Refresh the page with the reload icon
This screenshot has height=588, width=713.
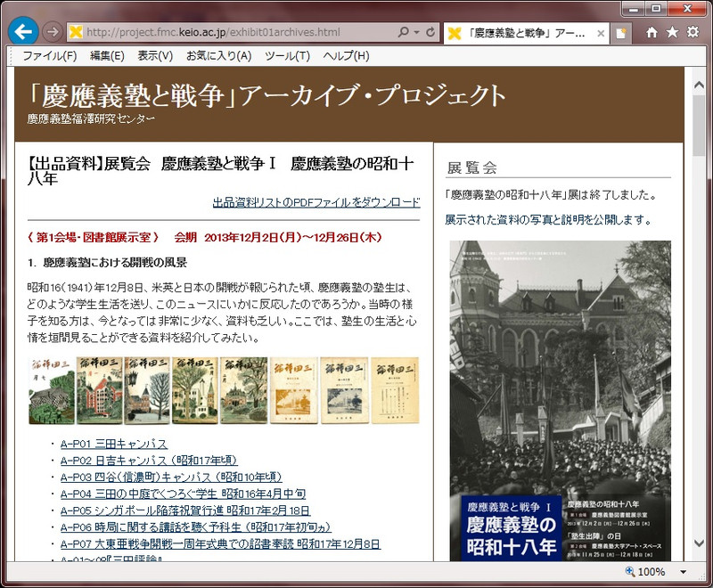[x=430, y=32]
